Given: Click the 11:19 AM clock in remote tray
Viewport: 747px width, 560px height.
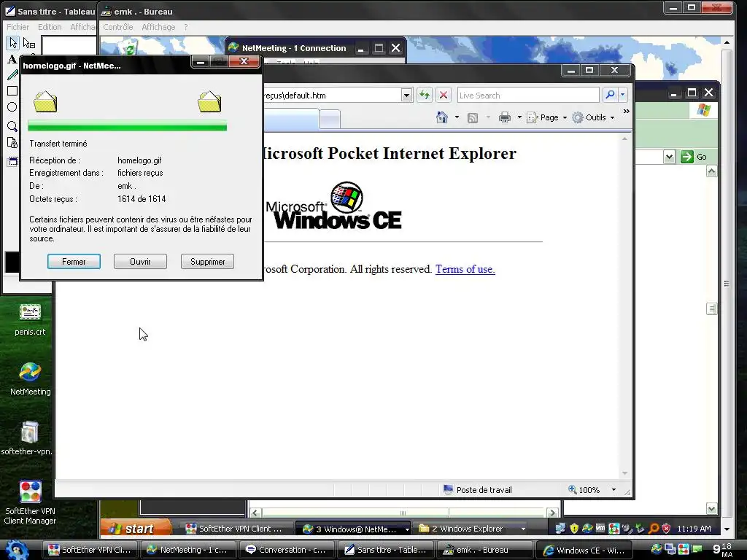Looking at the screenshot, I should 694,529.
